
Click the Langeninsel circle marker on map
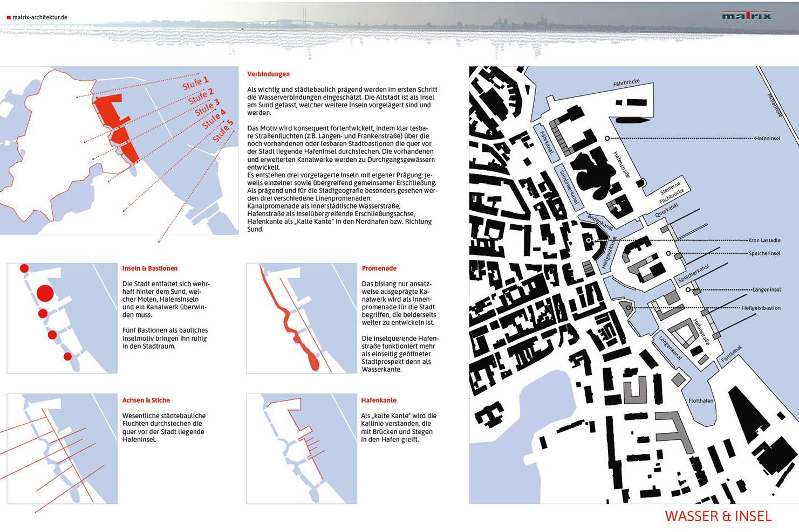click(x=688, y=289)
